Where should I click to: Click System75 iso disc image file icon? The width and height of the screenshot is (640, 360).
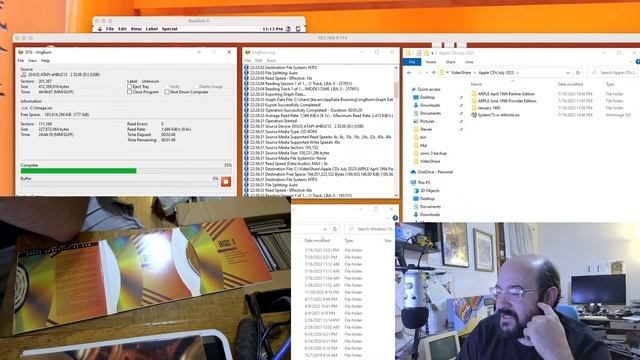click(x=474, y=115)
